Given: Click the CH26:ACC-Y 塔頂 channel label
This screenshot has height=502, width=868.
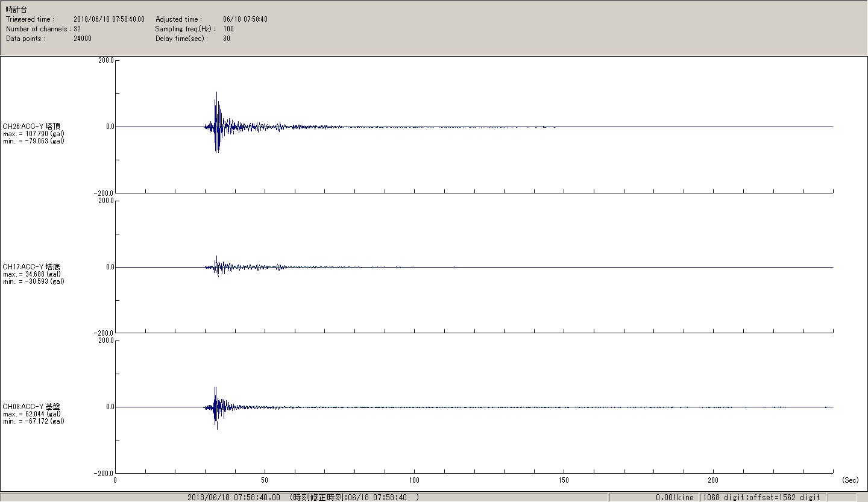Looking at the screenshot, I should [31, 127].
